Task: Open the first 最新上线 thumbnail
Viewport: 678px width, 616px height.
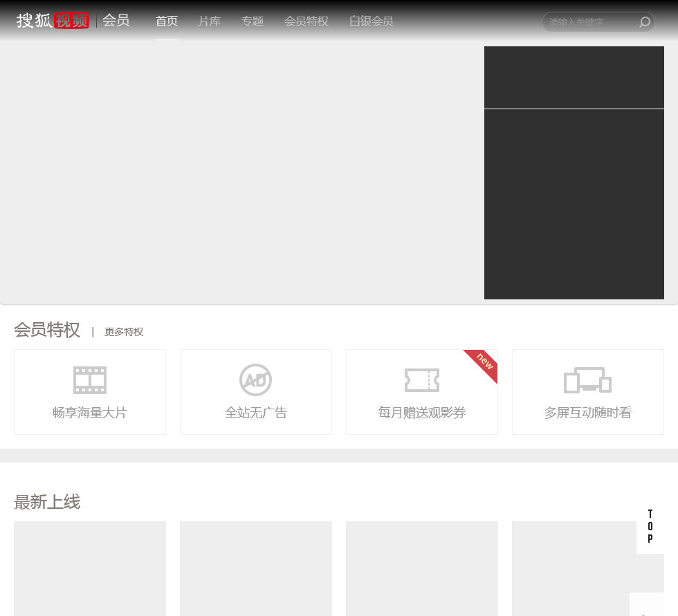Action: coord(90,568)
